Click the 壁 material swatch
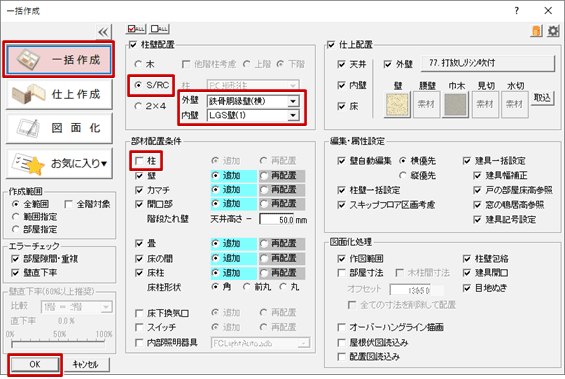 coord(397,104)
